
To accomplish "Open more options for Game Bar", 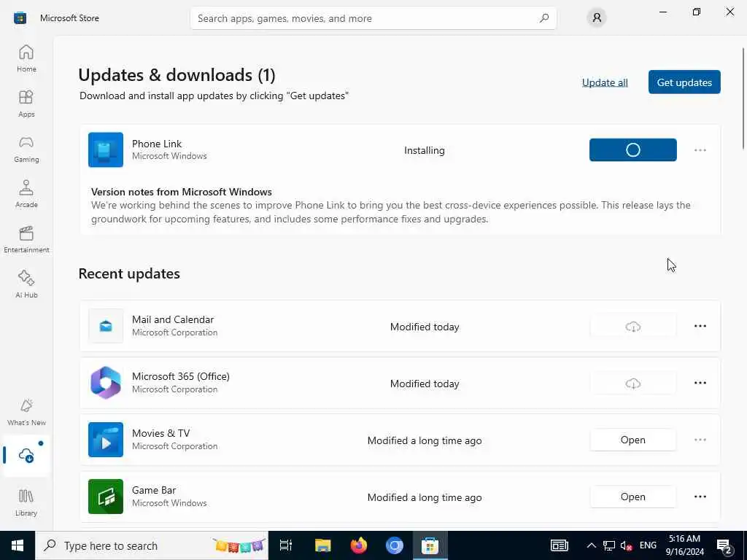I will coord(700,497).
